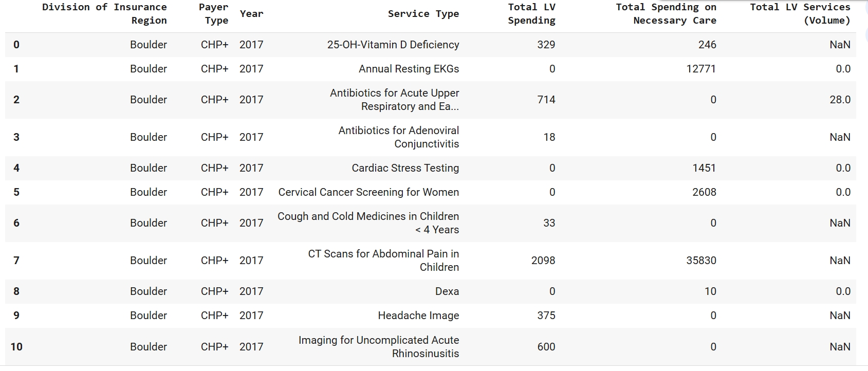Viewport: 868px width, 371px height.
Task: Select the Annual Resting EKGs cell
Action: 409,69
